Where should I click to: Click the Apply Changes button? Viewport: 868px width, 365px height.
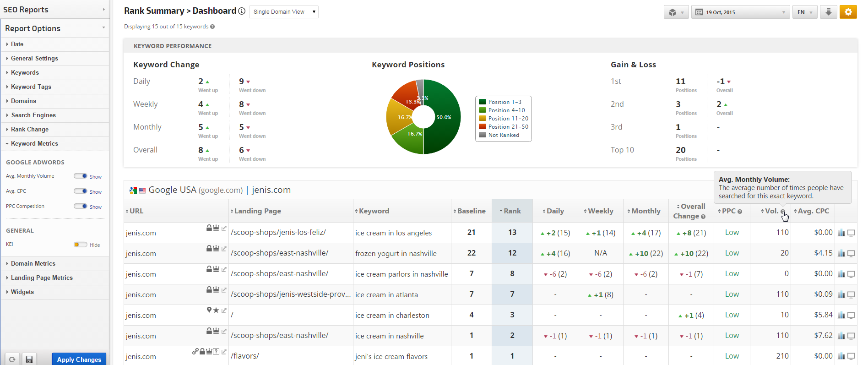tap(79, 360)
